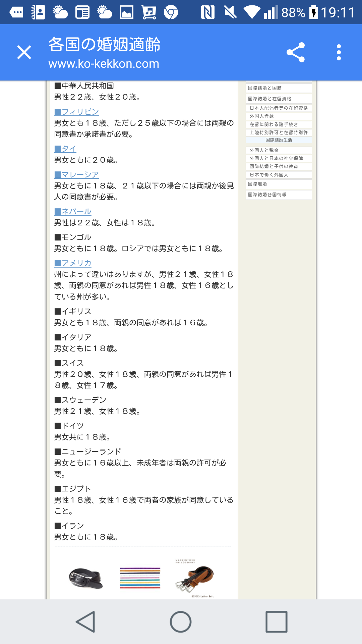Open the アメリカ link
The height and width of the screenshot is (644, 362).
pos(73,263)
